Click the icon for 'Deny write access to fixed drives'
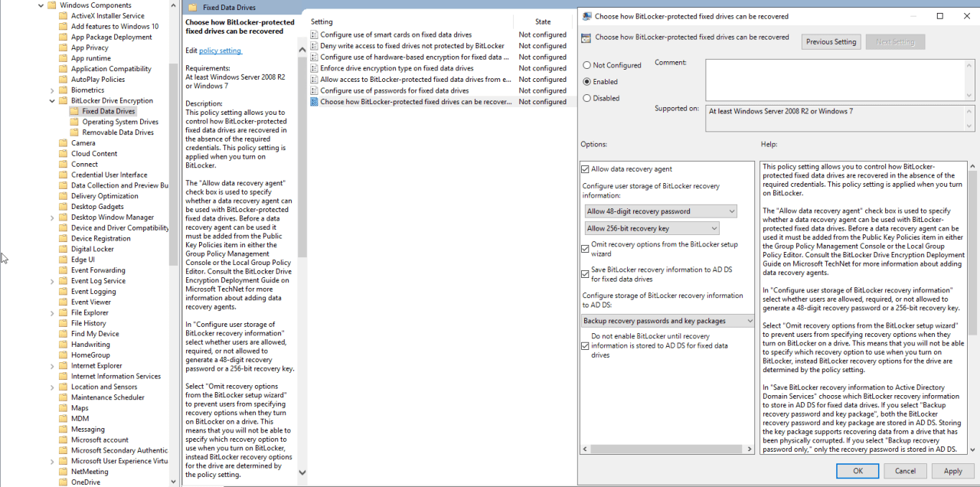Image resolution: width=980 pixels, height=487 pixels. pos(313,46)
